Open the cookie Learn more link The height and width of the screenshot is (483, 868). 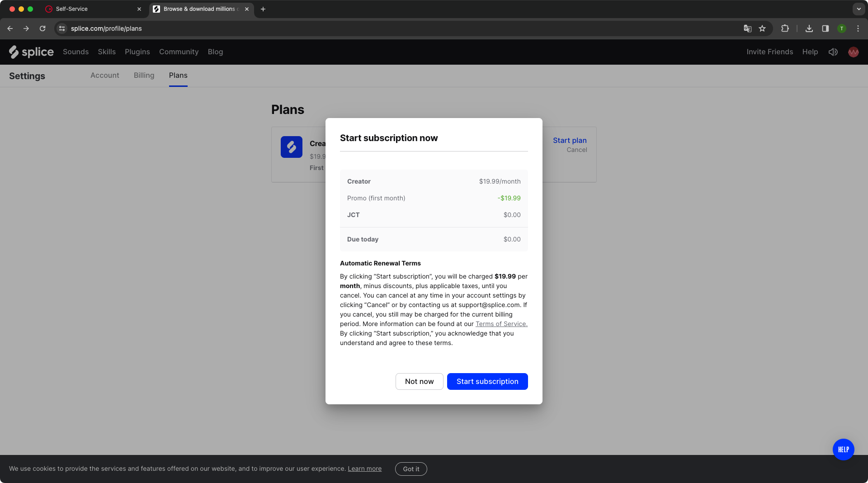pos(364,469)
